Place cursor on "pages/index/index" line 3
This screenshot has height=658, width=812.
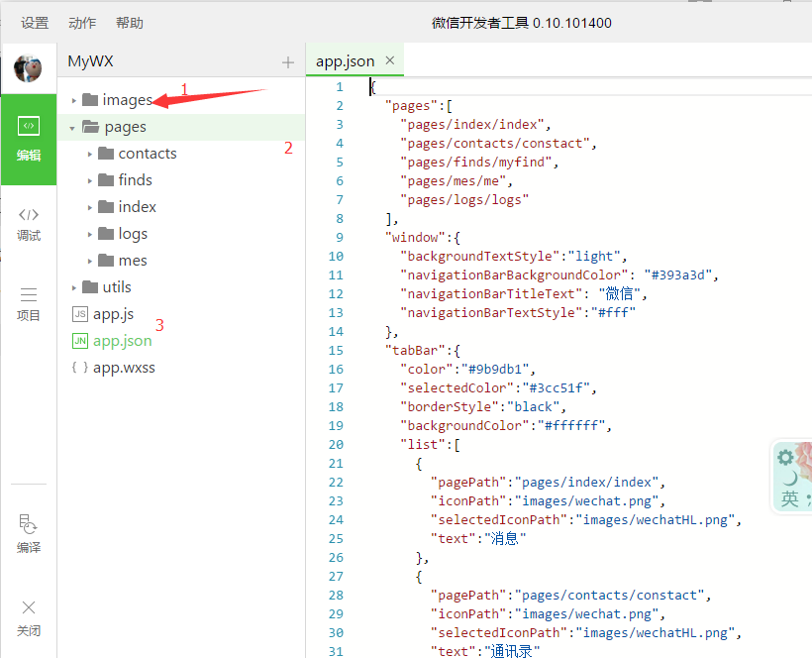tap(471, 124)
